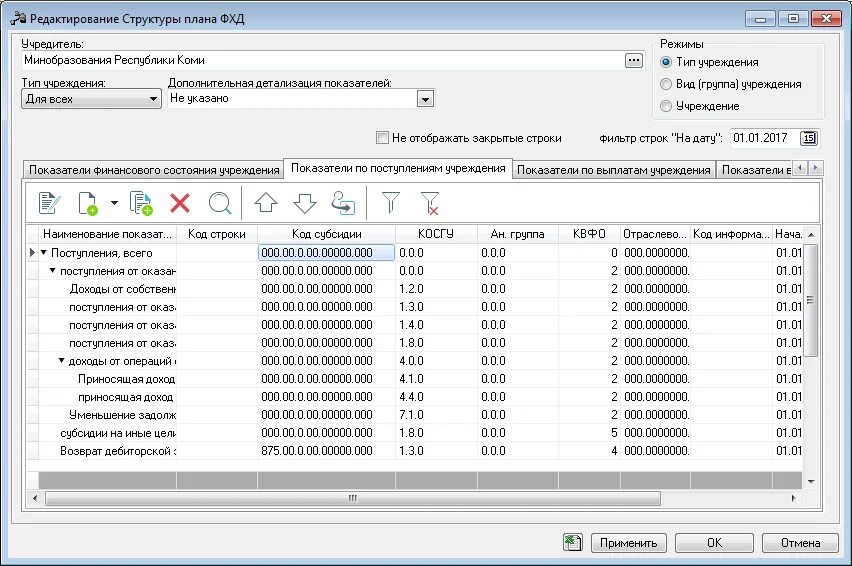Click the КОСГУ cell 4.4.0
Screen dimensions: 852x566
click(436, 397)
